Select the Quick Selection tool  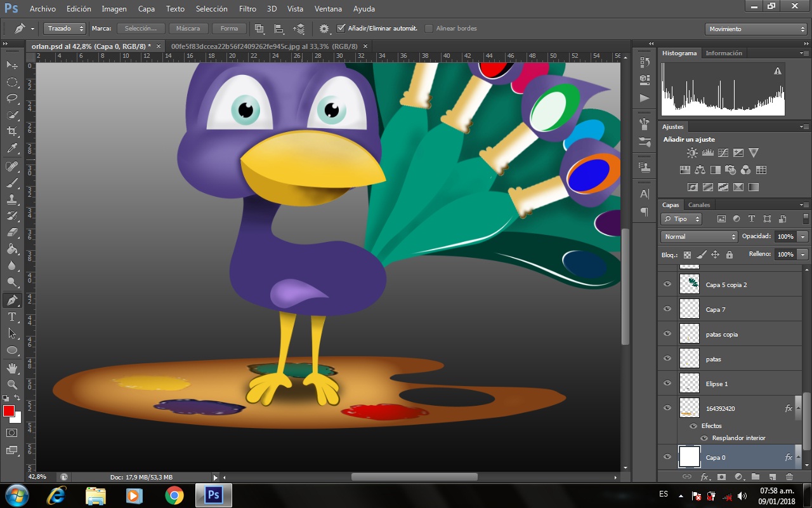pyautogui.click(x=12, y=115)
